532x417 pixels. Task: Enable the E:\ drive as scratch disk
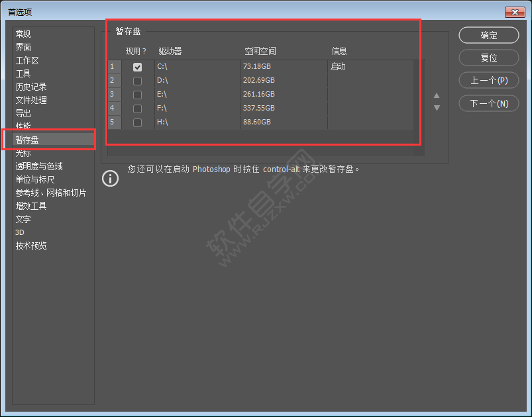tap(137, 94)
